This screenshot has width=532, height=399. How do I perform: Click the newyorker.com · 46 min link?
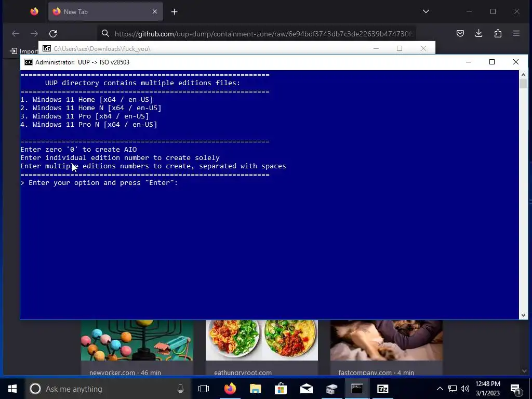pyautogui.click(x=125, y=373)
